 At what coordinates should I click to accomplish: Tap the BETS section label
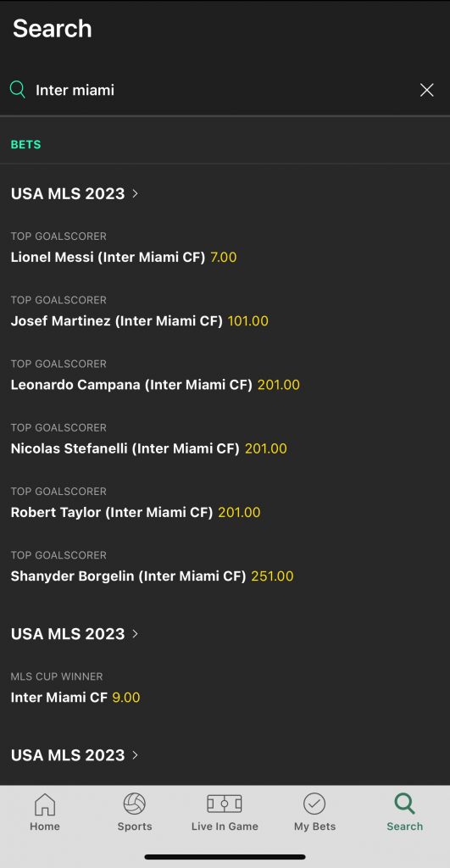(25, 144)
